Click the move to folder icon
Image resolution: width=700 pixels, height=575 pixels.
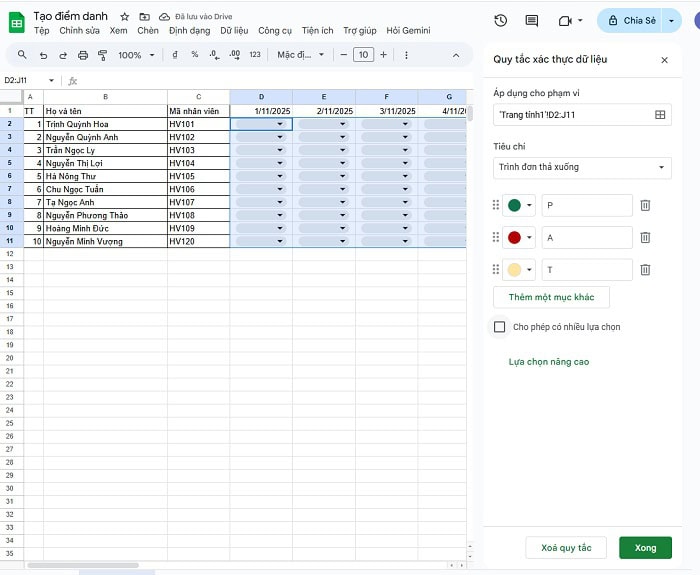[144, 17]
